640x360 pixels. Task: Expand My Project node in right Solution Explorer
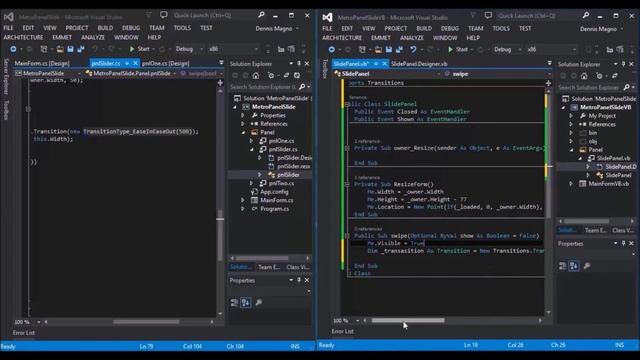[571, 116]
